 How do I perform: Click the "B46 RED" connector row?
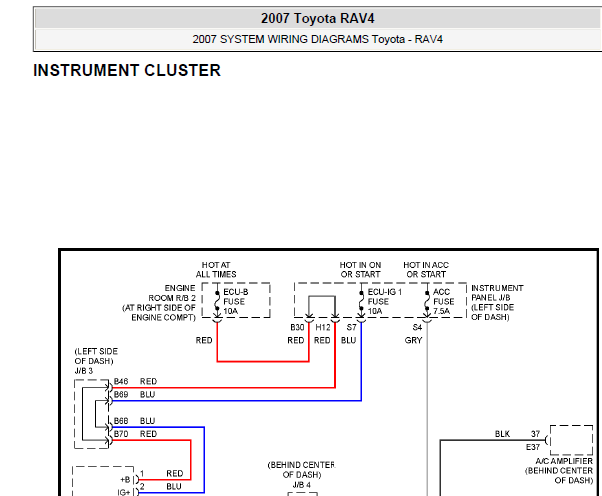pos(135,382)
